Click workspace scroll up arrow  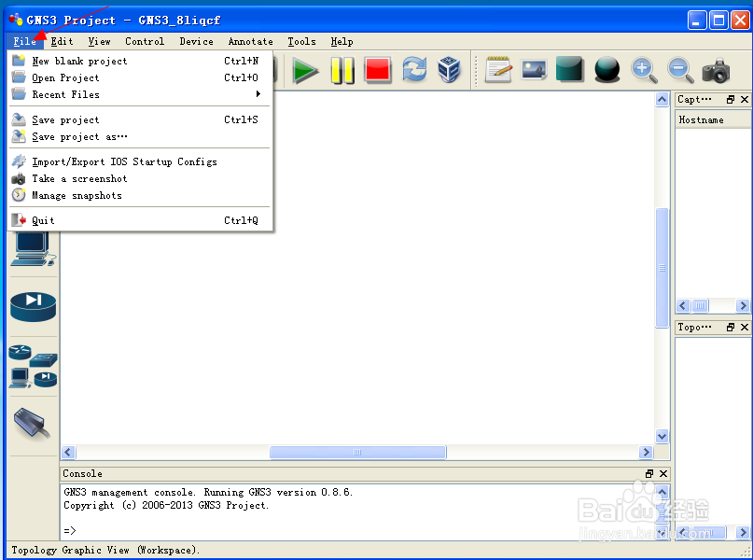pyautogui.click(x=662, y=100)
